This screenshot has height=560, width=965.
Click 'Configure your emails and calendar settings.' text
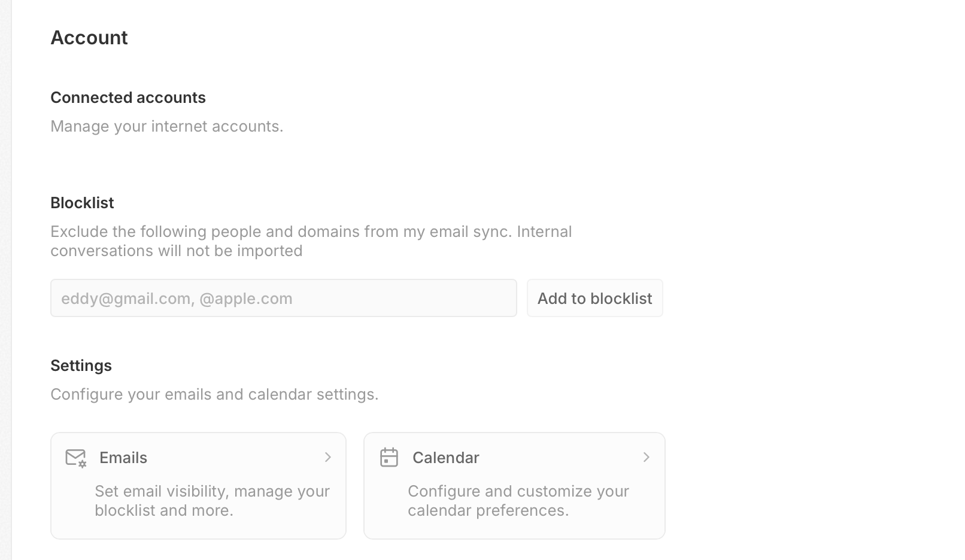click(214, 394)
